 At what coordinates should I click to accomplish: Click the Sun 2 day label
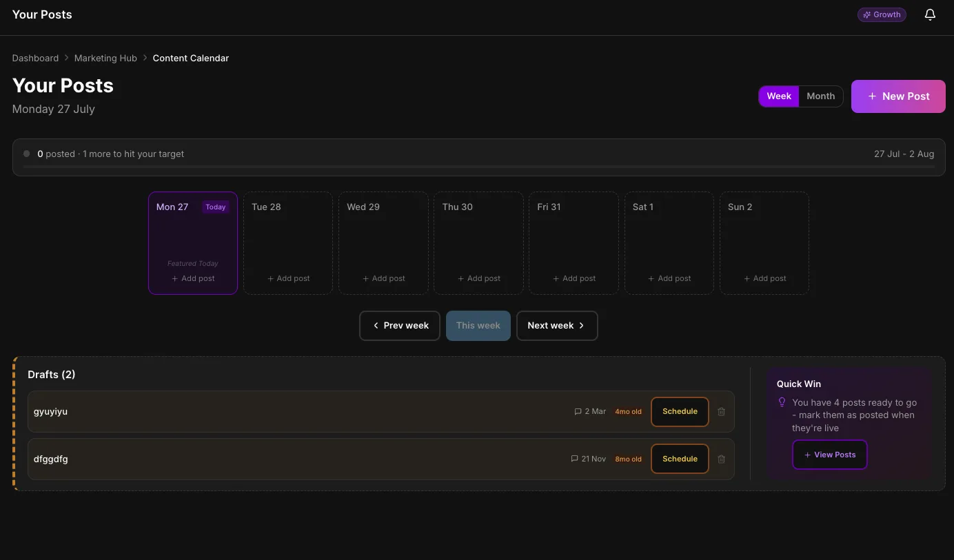740,207
